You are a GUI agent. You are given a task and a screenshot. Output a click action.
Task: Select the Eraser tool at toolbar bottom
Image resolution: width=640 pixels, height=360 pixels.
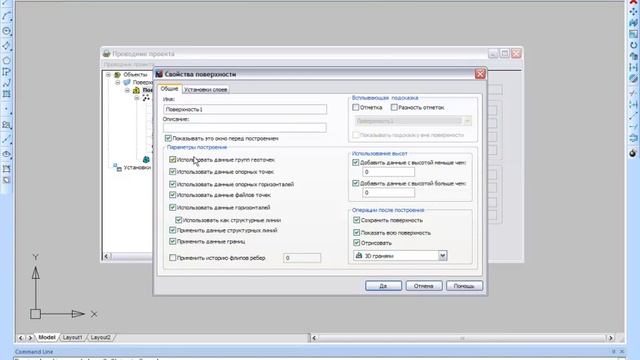coord(6,180)
